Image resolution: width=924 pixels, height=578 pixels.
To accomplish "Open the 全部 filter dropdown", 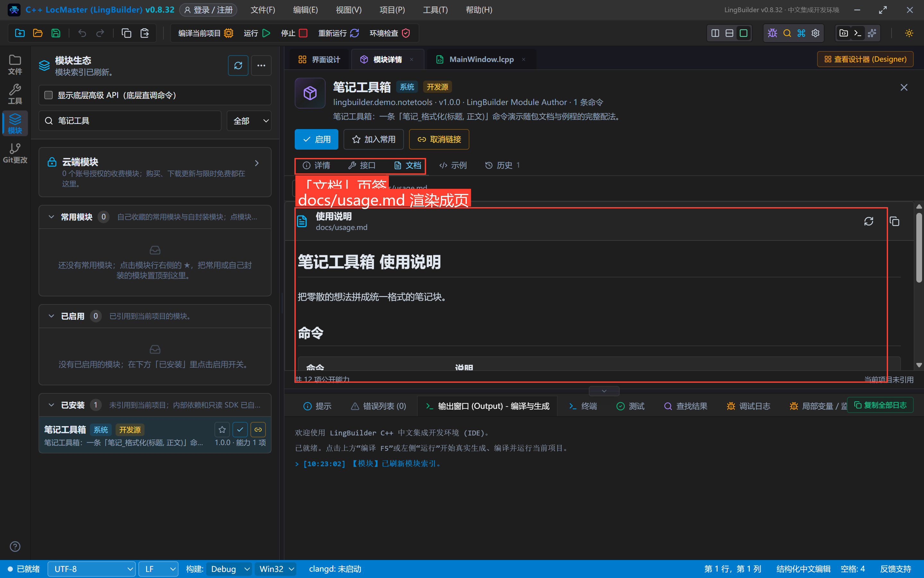I will coord(249,121).
